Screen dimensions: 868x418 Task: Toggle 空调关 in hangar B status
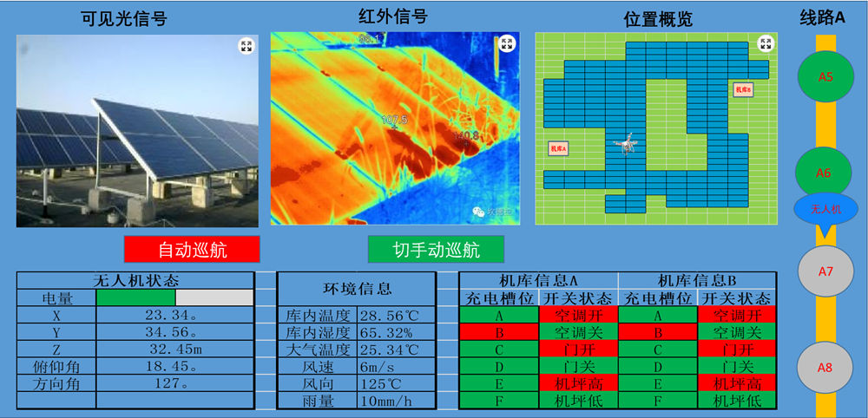[737, 332]
